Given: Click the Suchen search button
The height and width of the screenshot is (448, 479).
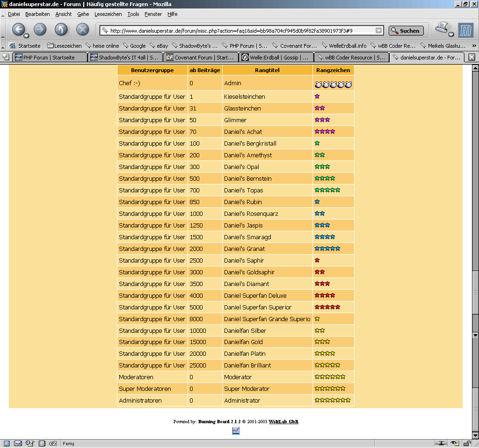Looking at the screenshot, I should click(406, 31).
